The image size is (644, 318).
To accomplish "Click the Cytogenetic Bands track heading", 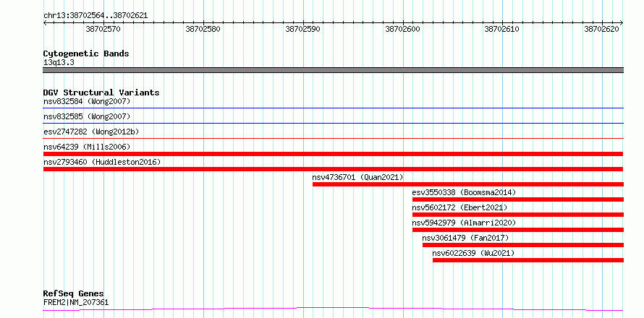I will point(86,53).
